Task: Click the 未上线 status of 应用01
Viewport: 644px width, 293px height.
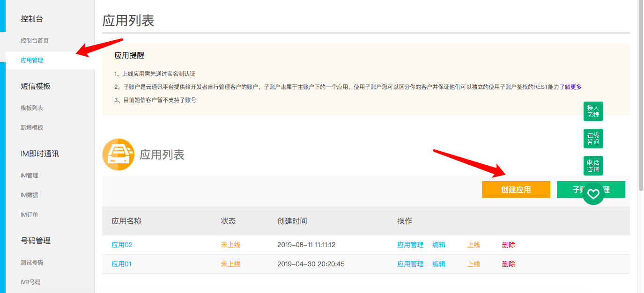Action: pyautogui.click(x=230, y=264)
